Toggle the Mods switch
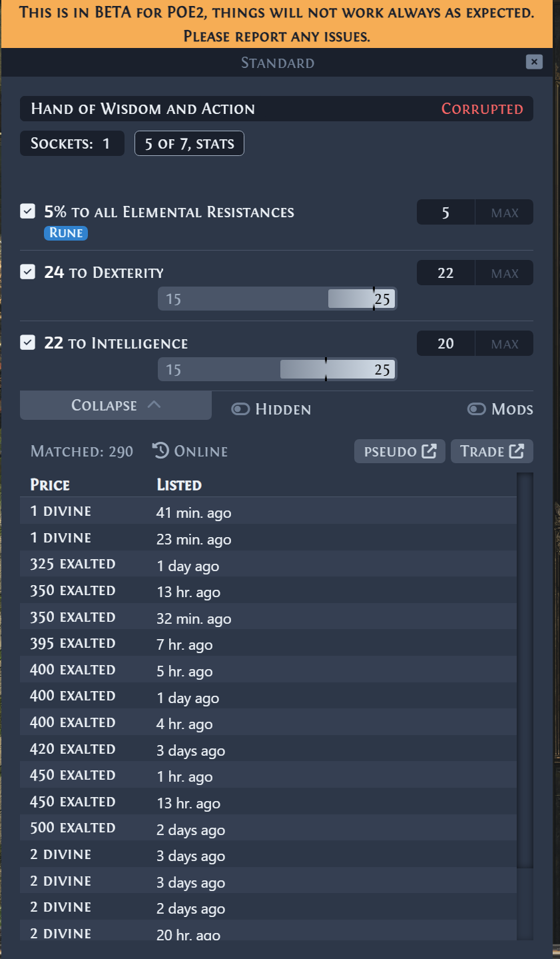Image resolution: width=560 pixels, height=959 pixels. [477, 409]
